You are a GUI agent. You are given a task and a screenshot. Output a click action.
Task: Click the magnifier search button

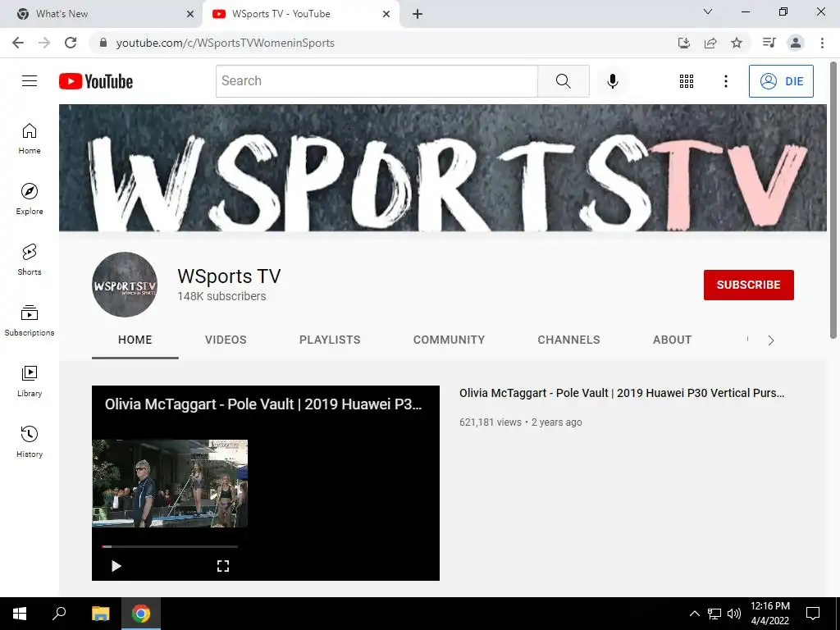(x=563, y=81)
